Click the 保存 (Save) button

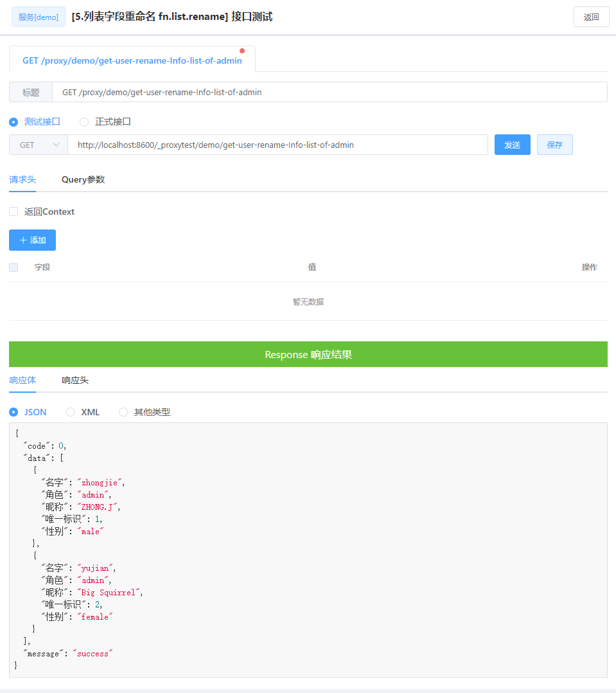554,145
